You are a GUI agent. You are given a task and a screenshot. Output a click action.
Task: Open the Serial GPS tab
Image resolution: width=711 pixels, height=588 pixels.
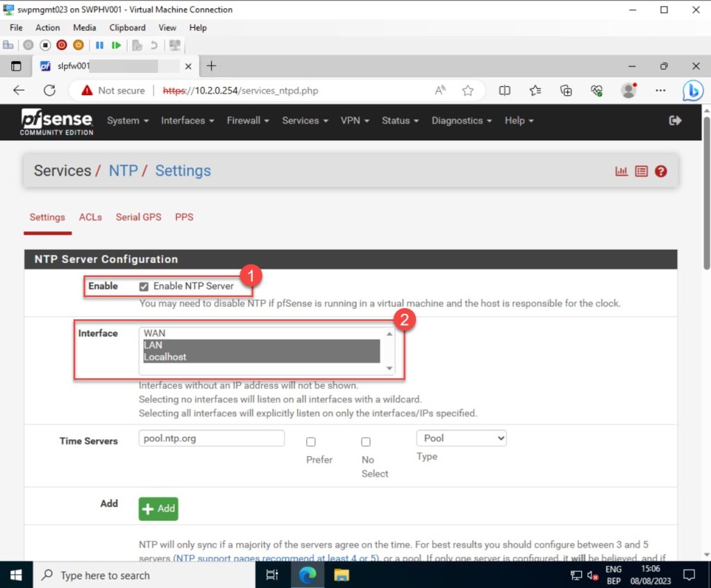pyautogui.click(x=138, y=217)
